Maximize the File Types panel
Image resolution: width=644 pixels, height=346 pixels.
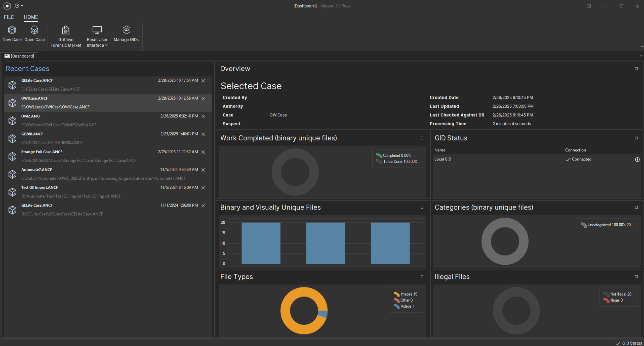(x=422, y=277)
